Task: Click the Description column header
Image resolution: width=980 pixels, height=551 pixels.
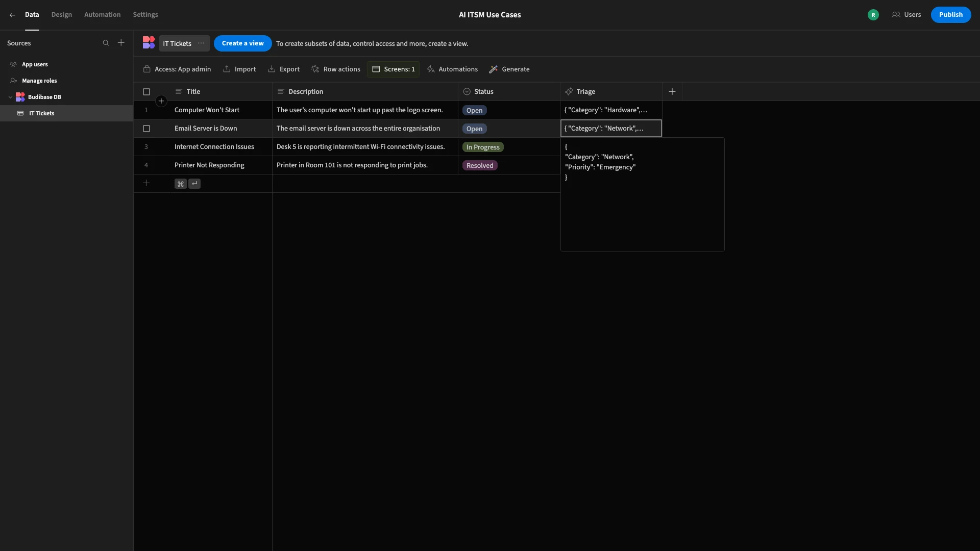Action: (365, 92)
